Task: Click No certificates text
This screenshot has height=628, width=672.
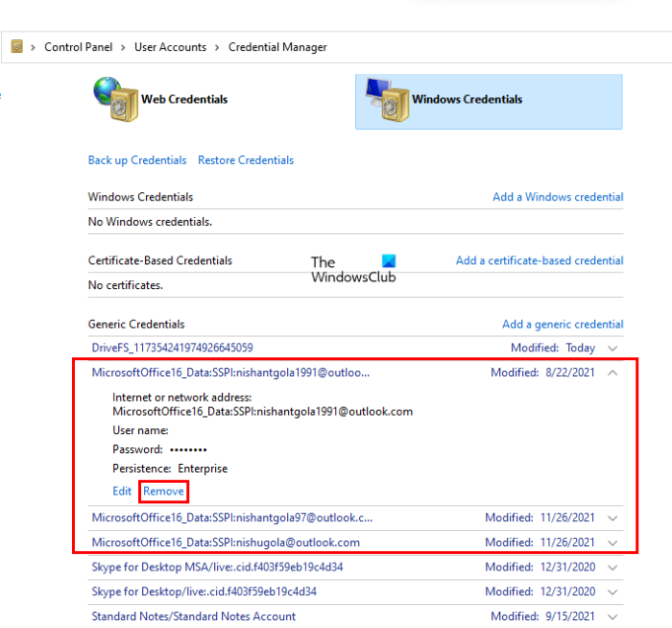Action: (x=126, y=285)
